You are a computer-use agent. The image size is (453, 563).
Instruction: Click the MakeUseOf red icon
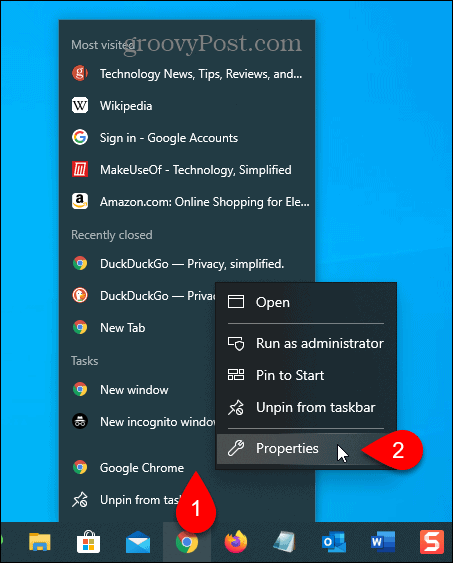80,169
